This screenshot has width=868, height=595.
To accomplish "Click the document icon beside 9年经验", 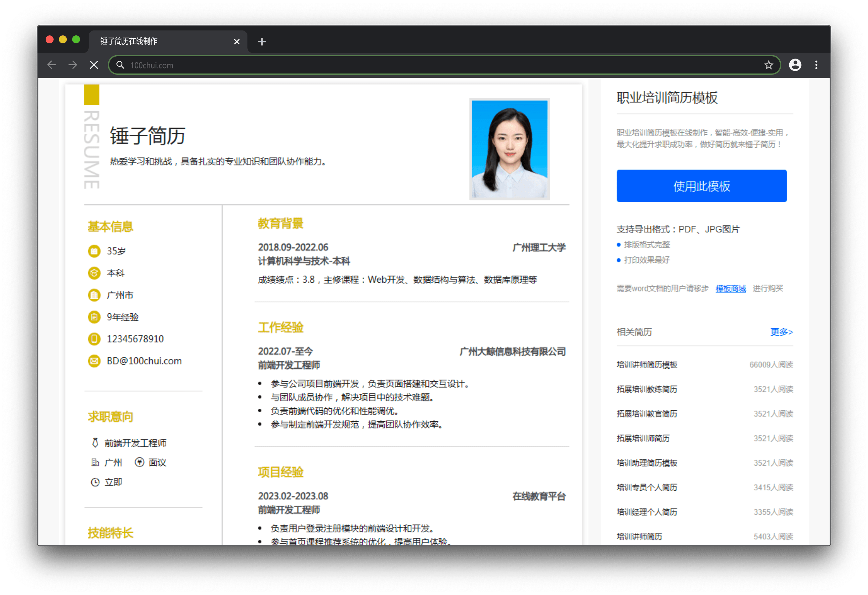I will (x=94, y=317).
